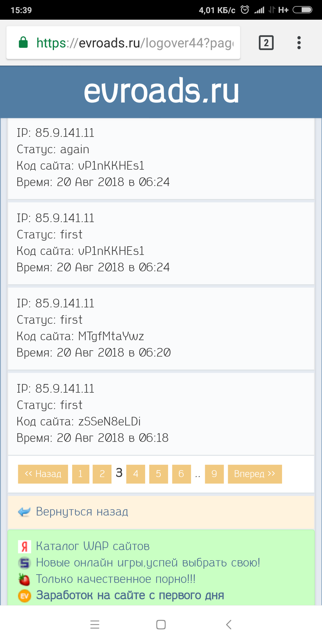Go to previous page with Назад
322x644 pixels.
43,474
